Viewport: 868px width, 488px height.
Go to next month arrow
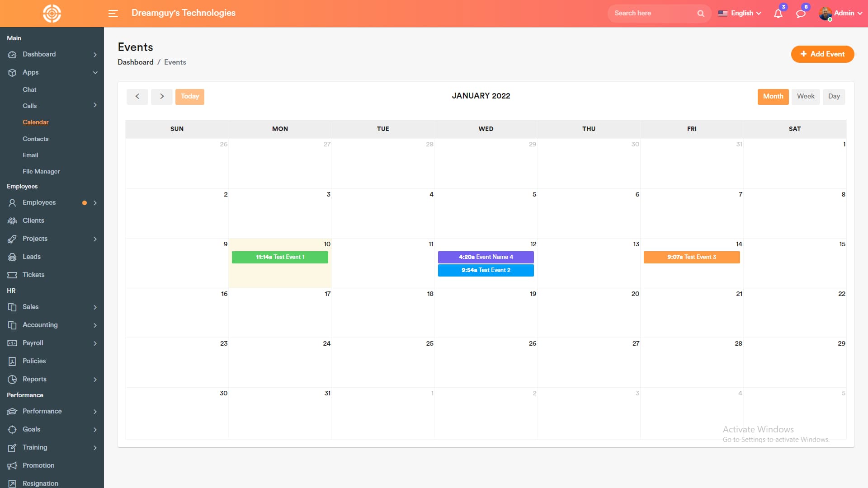162,96
